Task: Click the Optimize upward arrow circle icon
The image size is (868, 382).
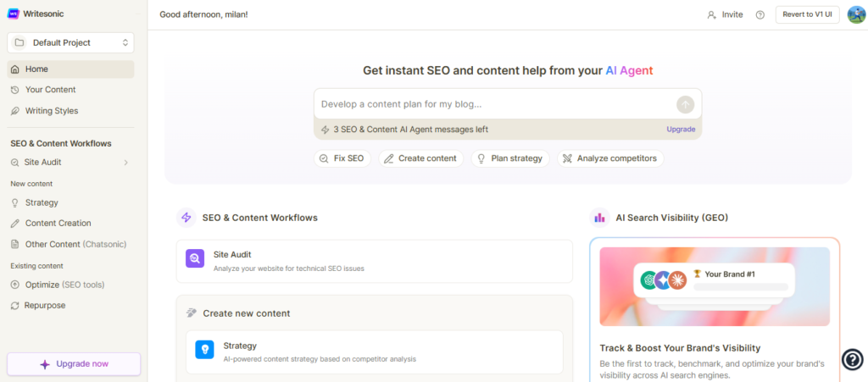Action: [15, 285]
